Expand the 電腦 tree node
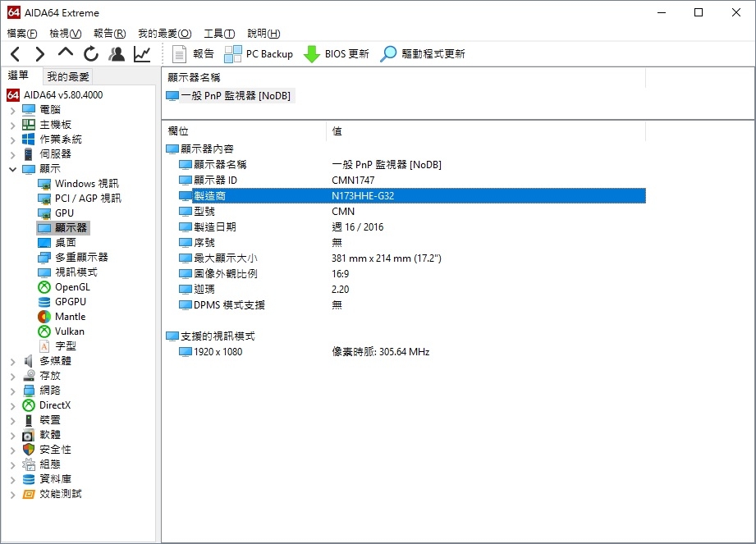Screen dimensions: 756x544 point(13,110)
